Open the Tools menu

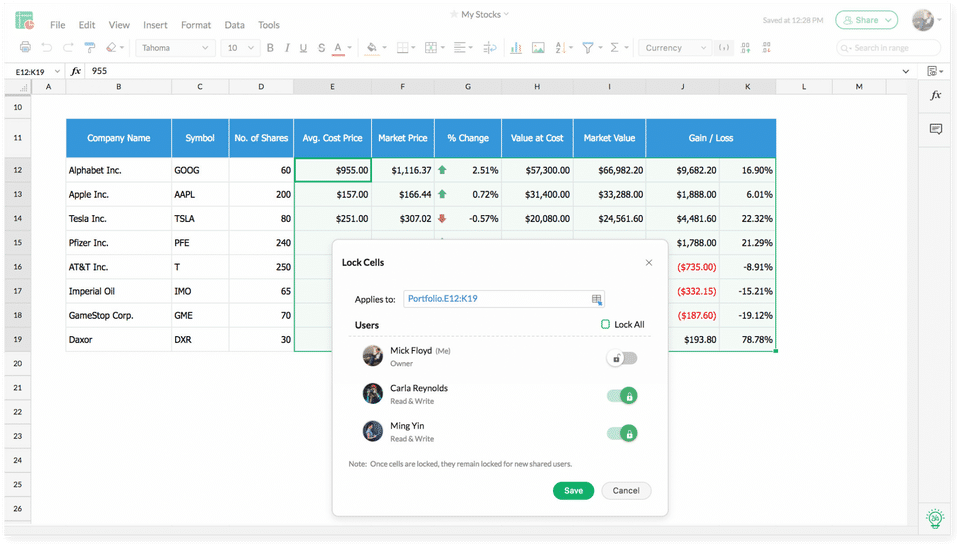click(269, 25)
